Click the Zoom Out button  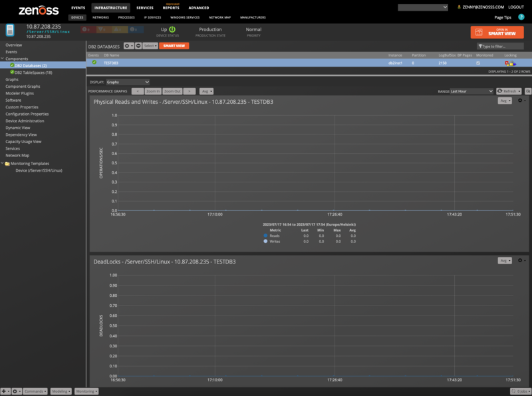(172, 91)
